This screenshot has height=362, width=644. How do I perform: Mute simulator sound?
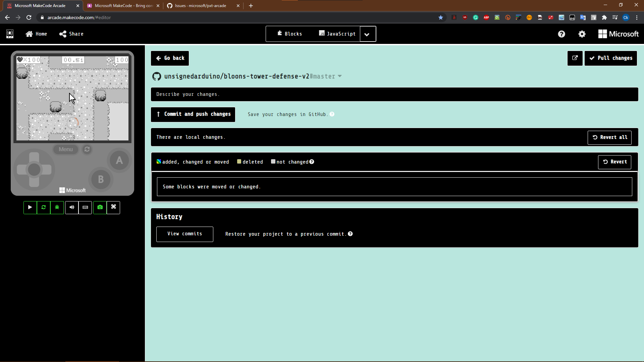[x=71, y=207]
